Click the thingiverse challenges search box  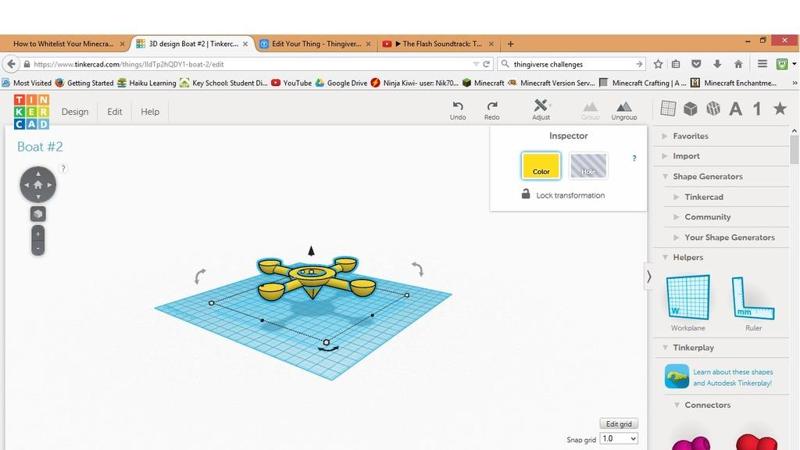point(572,64)
